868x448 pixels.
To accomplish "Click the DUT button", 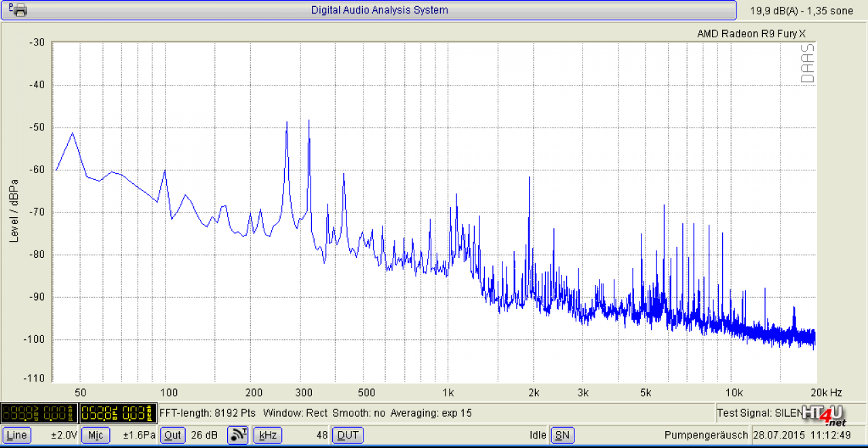I will pos(348,435).
